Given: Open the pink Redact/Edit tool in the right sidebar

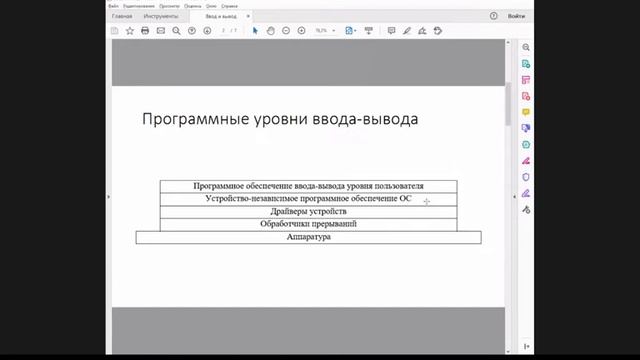Looking at the screenshot, I should click(x=526, y=161).
